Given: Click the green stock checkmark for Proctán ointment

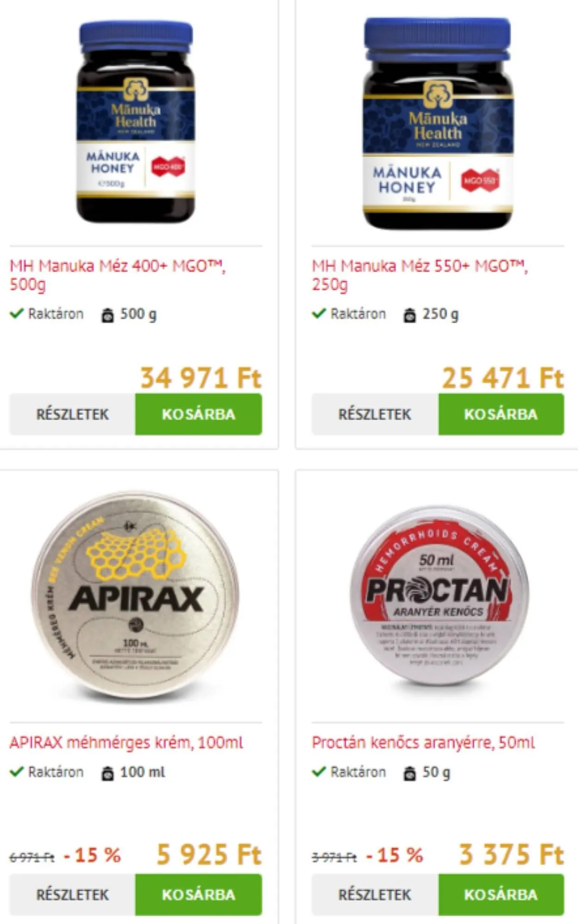Looking at the screenshot, I should click(319, 772).
